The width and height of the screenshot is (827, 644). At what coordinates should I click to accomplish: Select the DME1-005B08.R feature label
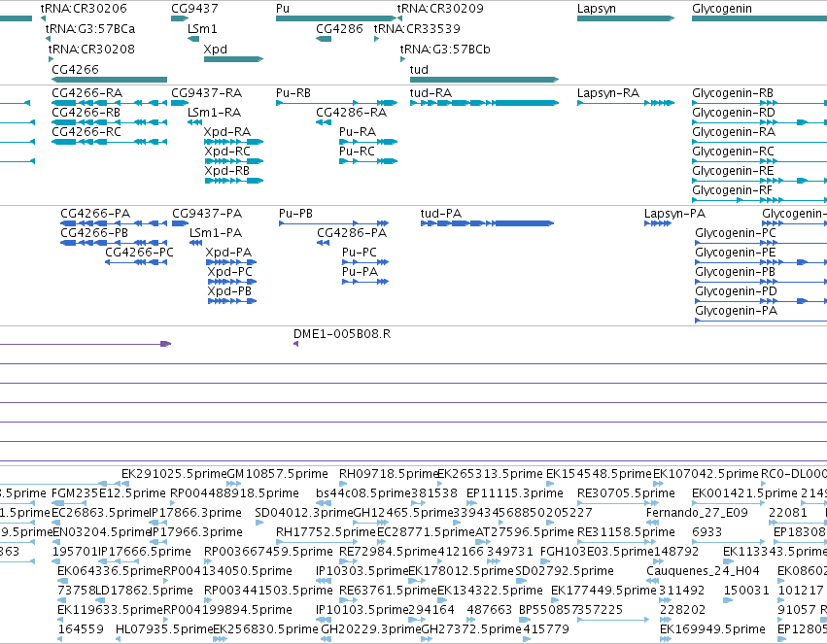[342, 334]
